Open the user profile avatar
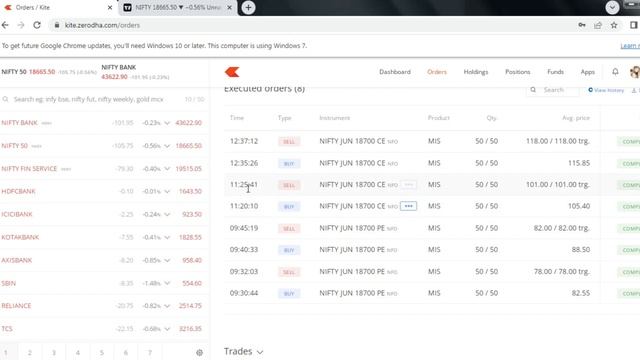The height and width of the screenshot is (360, 640). [x=635, y=72]
